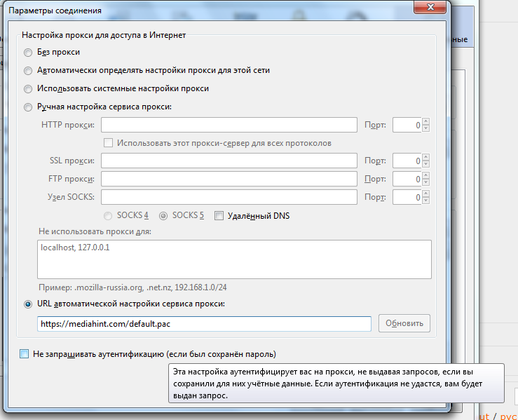The height and width of the screenshot is (420, 518).
Task: Click the 'Обновить' button
Action: (x=404, y=323)
